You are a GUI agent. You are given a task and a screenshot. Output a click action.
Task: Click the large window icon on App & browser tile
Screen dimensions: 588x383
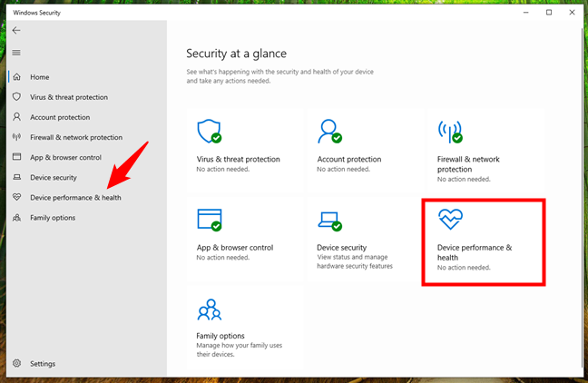click(x=210, y=220)
